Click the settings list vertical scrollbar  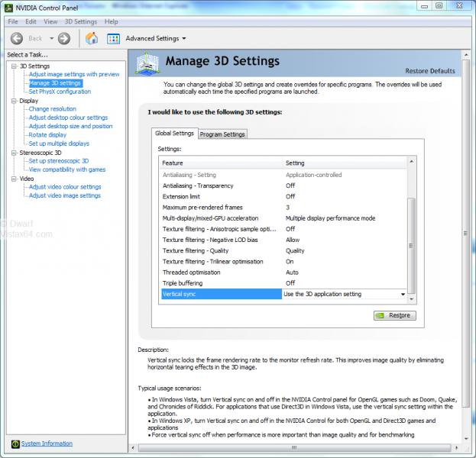pos(412,244)
